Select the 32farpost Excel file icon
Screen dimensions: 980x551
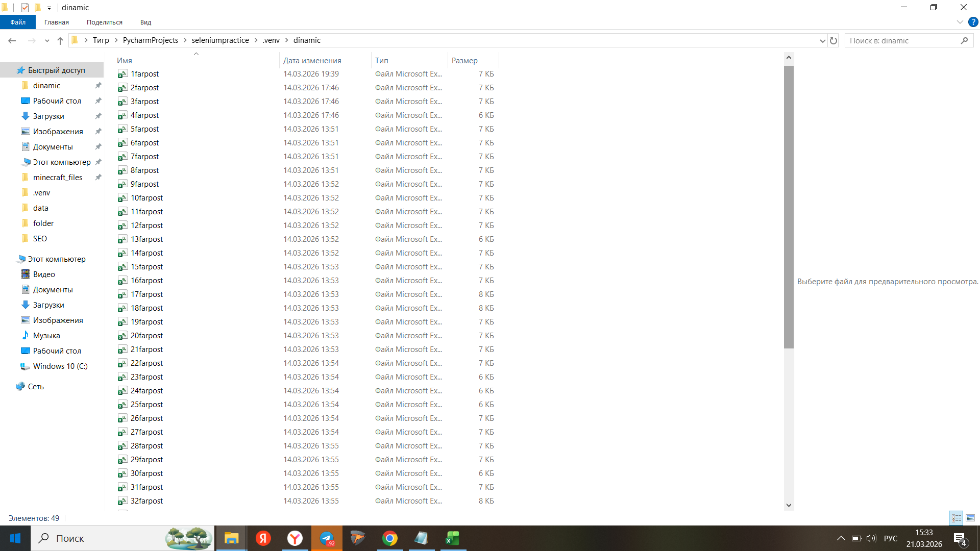(122, 501)
